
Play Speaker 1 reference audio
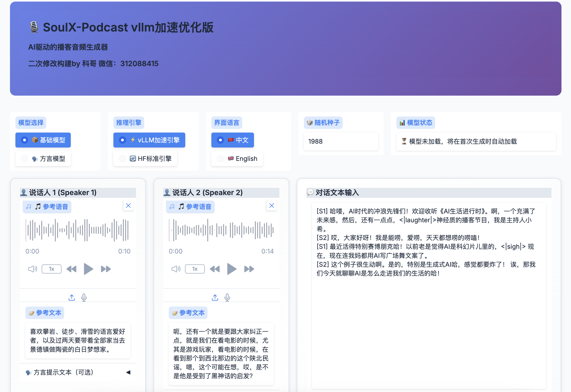click(x=88, y=269)
